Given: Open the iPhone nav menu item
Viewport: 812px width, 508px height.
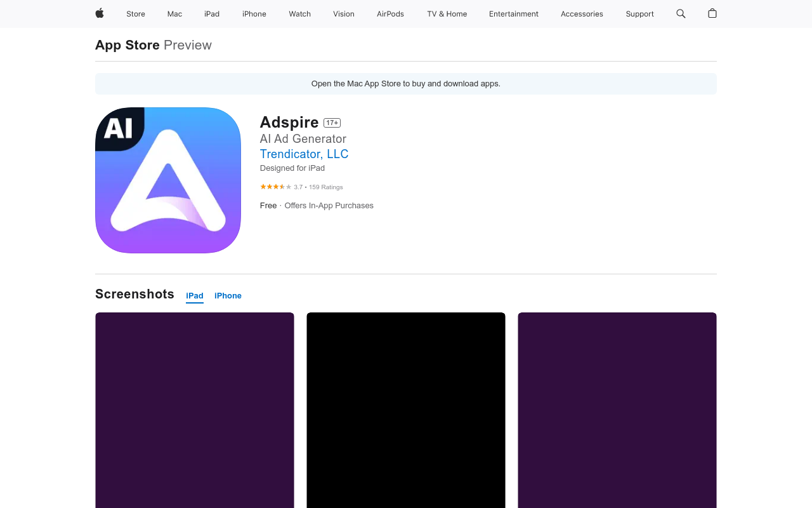Looking at the screenshot, I should (x=254, y=14).
